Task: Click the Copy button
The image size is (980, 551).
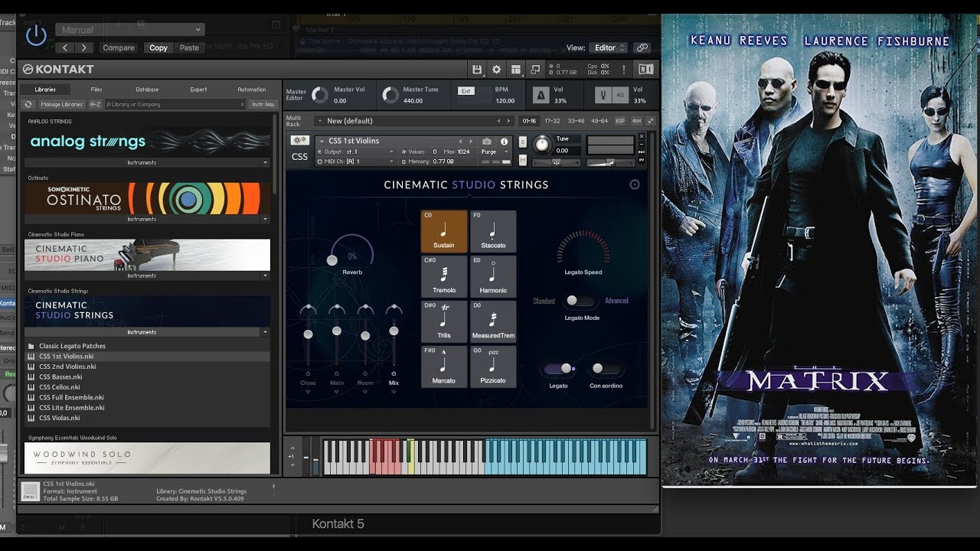Action: 158,47
